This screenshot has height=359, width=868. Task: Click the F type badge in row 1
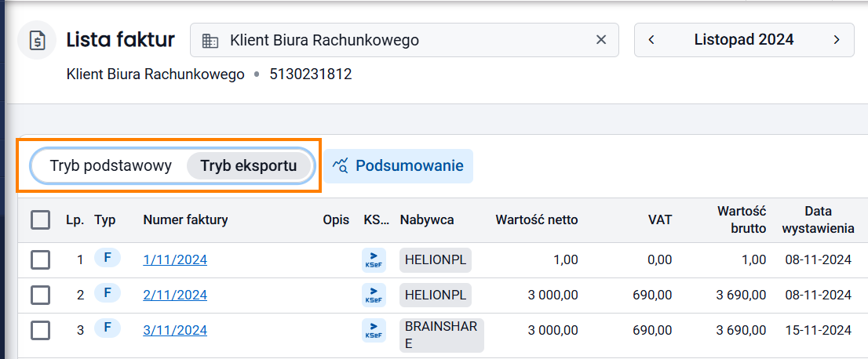coord(108,257)
